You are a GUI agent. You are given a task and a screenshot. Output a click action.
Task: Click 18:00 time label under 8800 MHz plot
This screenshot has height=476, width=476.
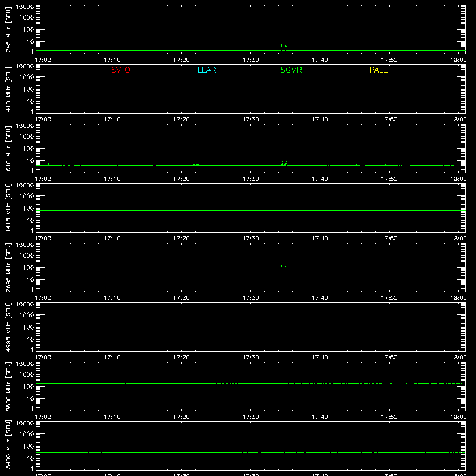[x=458, y=417]
